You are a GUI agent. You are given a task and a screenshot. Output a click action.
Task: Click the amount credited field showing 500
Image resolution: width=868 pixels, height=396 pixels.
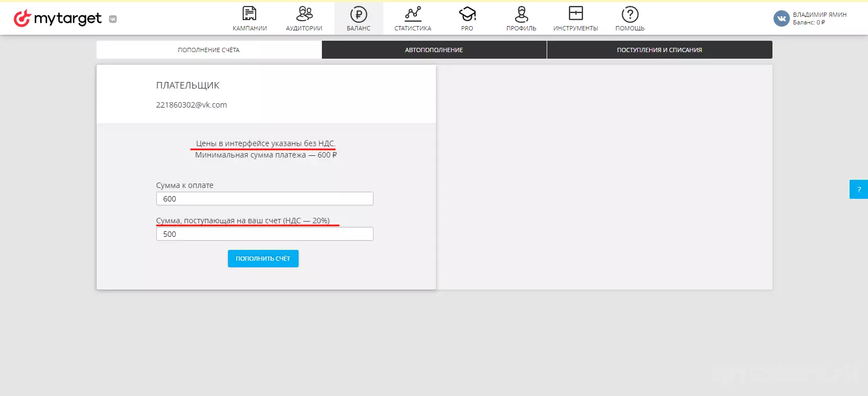pyautogui.click(x=265, y=234)
